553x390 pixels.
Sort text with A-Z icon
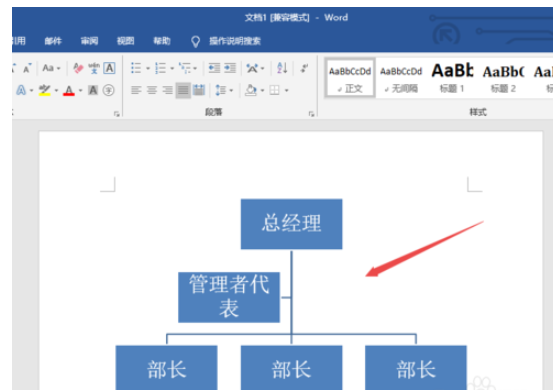click(282, 68)
